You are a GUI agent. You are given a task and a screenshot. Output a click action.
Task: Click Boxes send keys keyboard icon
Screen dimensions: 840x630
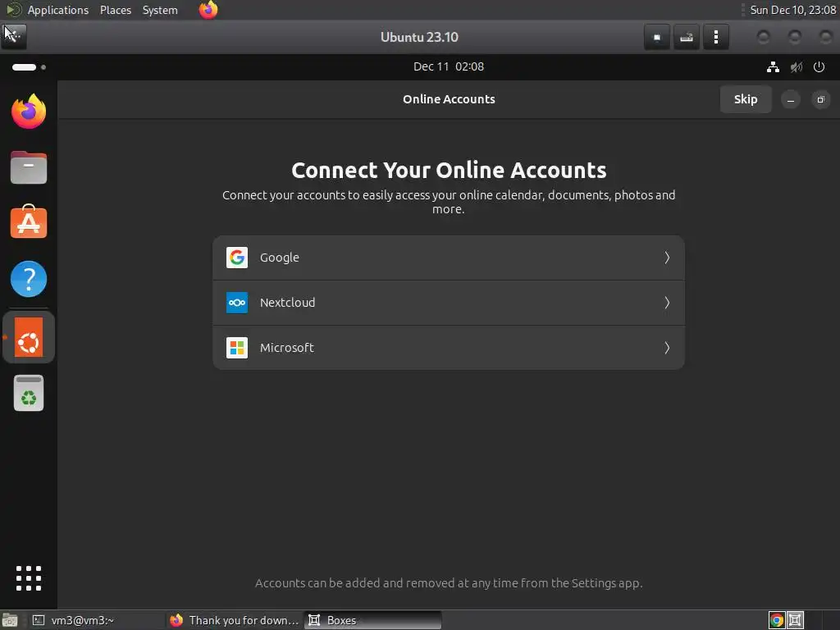[x=687, y=37]
